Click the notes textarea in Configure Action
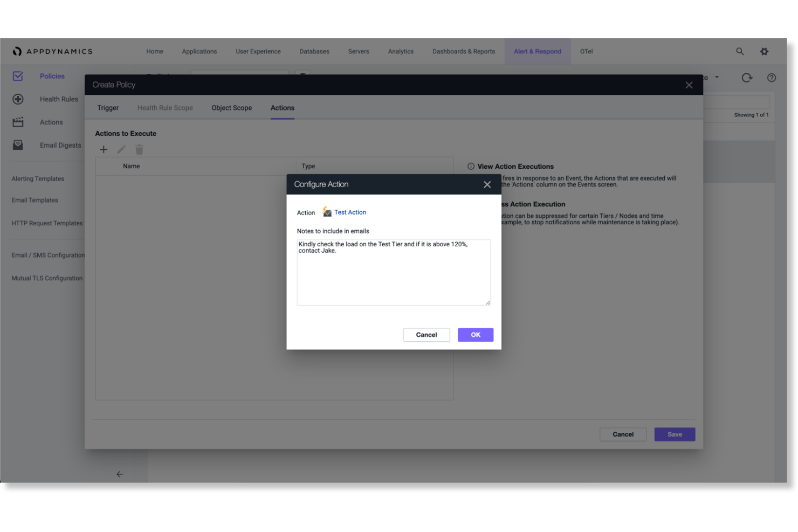The width and height of the screenshot is (798, 532). 394,272
